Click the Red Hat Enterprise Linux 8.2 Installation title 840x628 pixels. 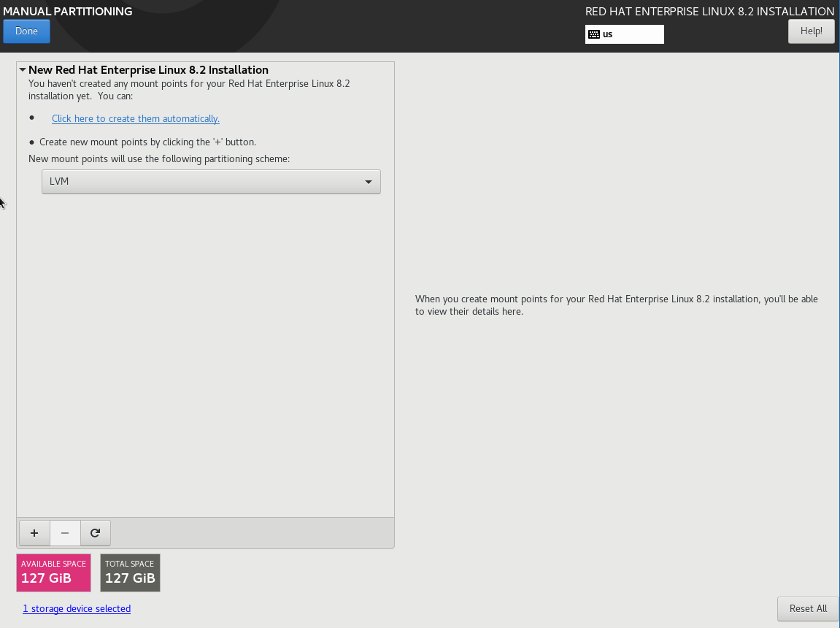click(709, 11)
